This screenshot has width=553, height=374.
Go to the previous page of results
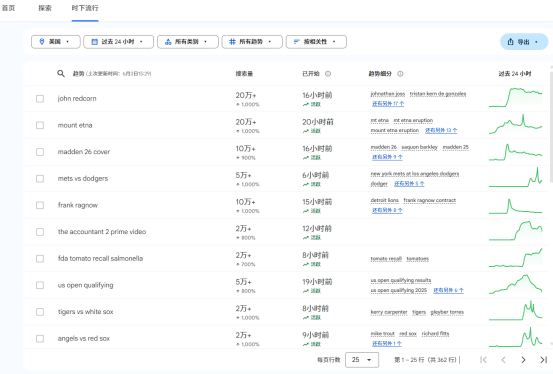(x=503, y=360)
